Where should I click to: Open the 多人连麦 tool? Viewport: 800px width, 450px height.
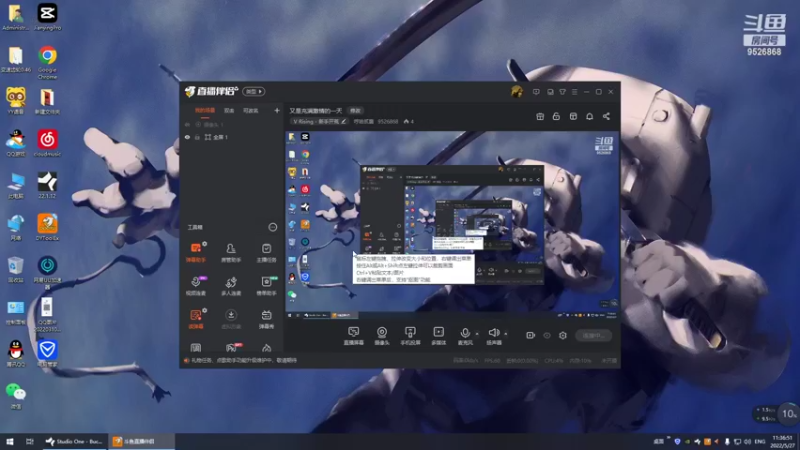[231, 286]
